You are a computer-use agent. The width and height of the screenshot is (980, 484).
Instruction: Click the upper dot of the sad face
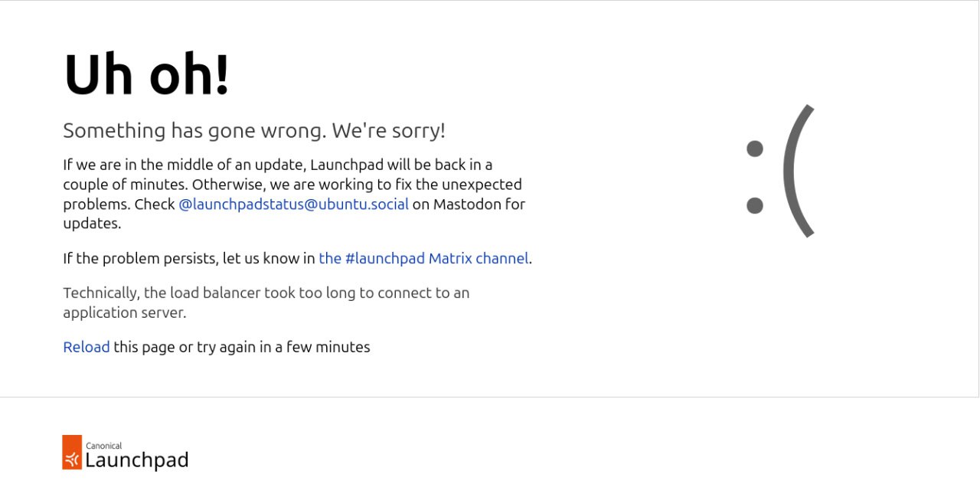click(x=755, y=148)
